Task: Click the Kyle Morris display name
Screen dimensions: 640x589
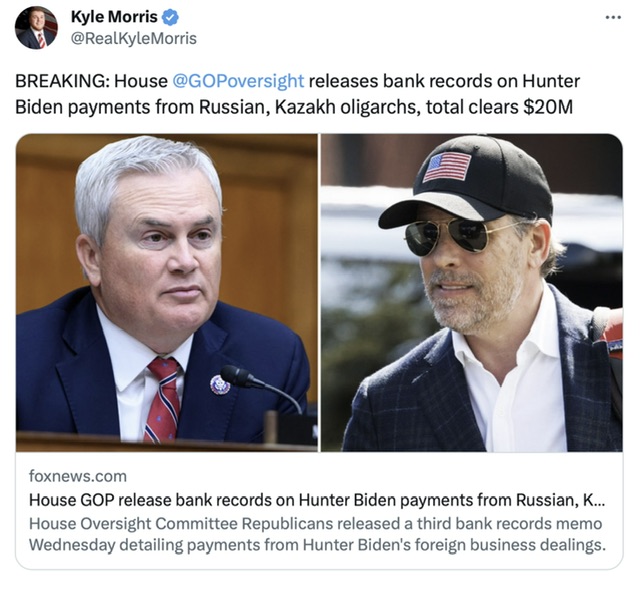Action: coord(114,17)
